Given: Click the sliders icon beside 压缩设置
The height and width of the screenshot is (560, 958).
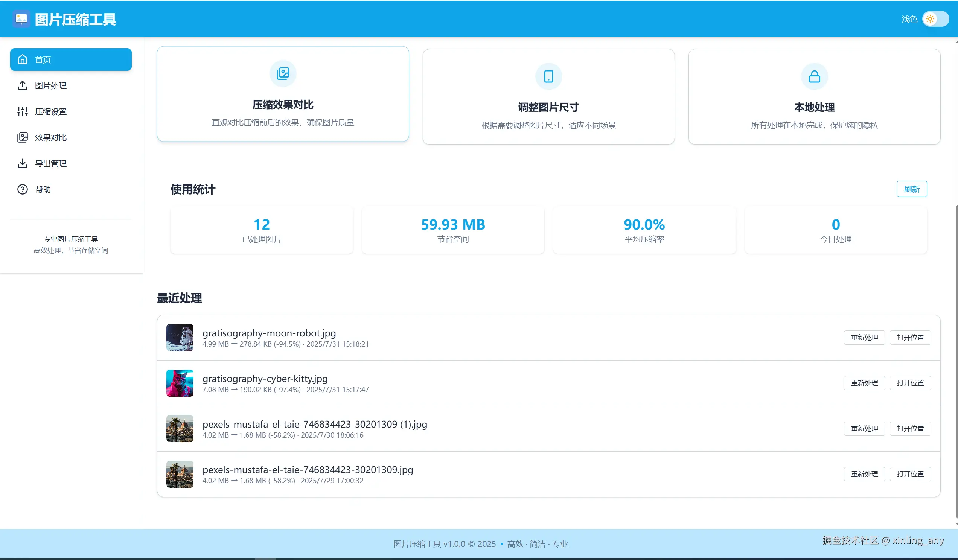Looking at the screenshot, I should pos(23,111).
